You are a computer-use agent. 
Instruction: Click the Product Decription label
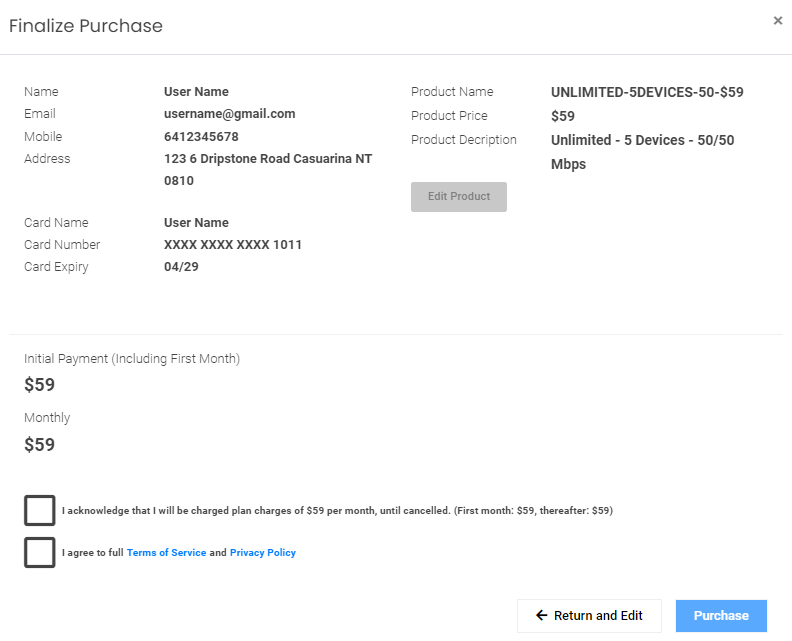(x=464, y=140)
